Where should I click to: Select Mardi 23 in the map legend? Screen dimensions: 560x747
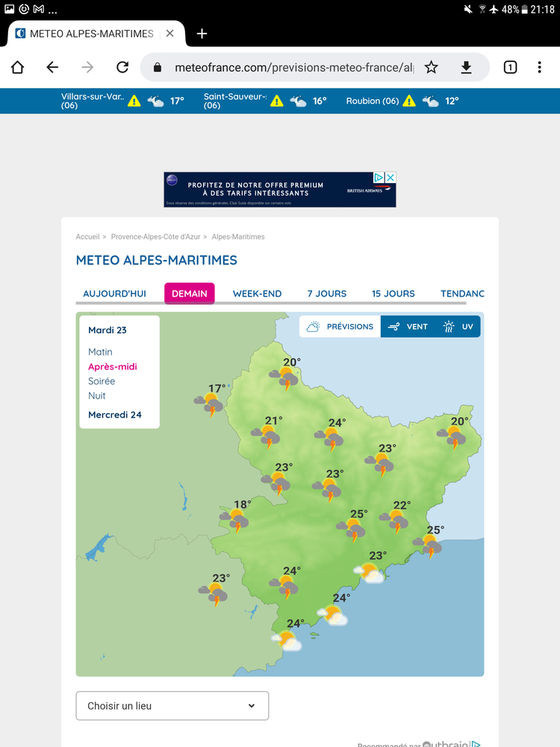coord(108,330)
